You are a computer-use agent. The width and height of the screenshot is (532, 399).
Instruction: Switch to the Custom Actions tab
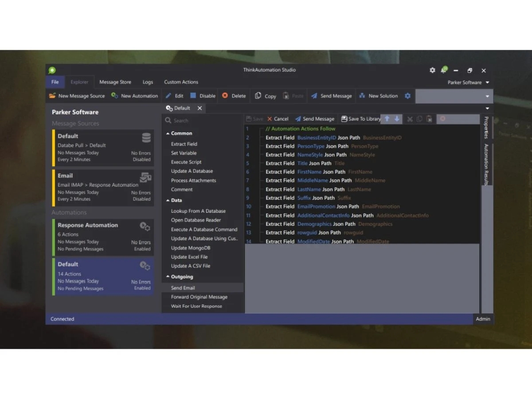(181, 82)
